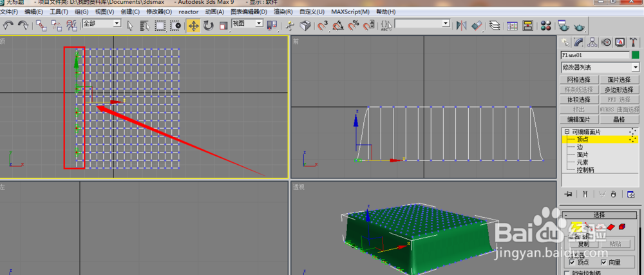Open the 修改器(O) menu

click(159, 12)
